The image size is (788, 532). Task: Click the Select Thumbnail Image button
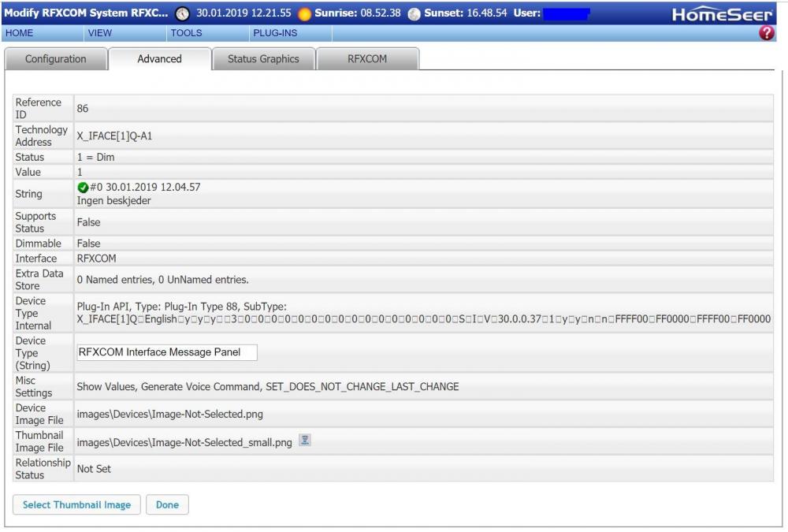[76, 505]
